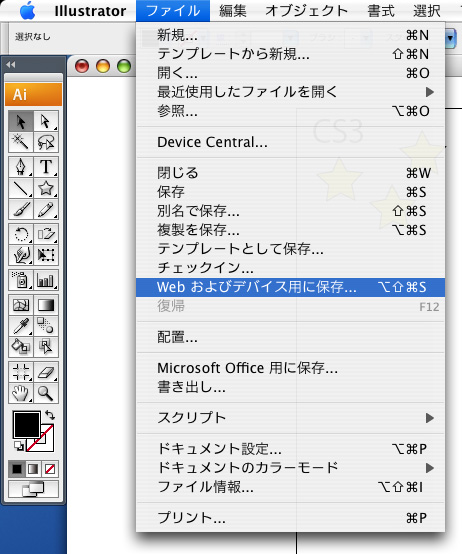Choose テンプレートから新規...

point(290,54)
